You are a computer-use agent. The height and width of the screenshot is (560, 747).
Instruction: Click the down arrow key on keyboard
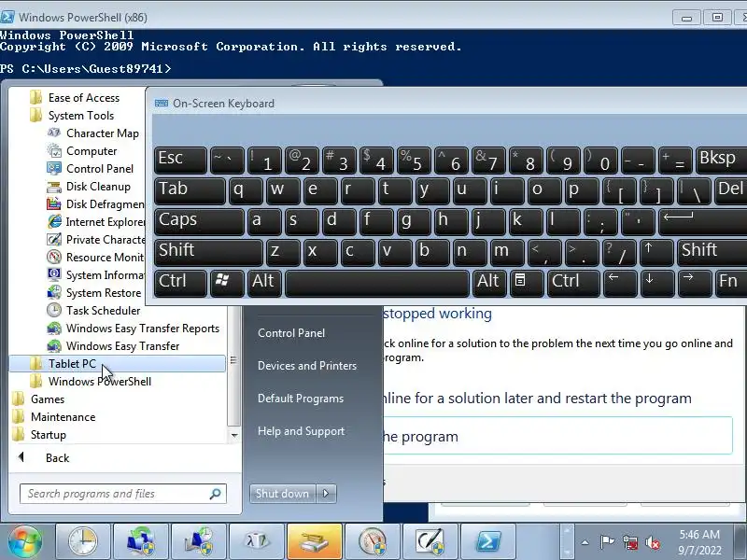pyautogui.click(x=656, y=283)
